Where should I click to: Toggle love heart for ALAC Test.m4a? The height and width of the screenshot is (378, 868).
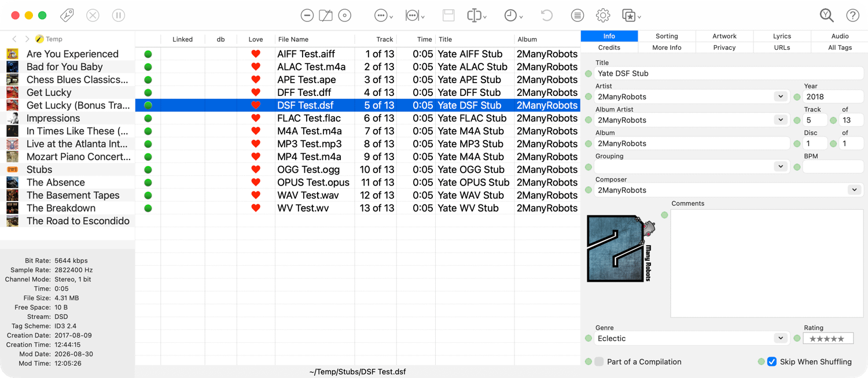pyautogui.click(x=256, y=66)
